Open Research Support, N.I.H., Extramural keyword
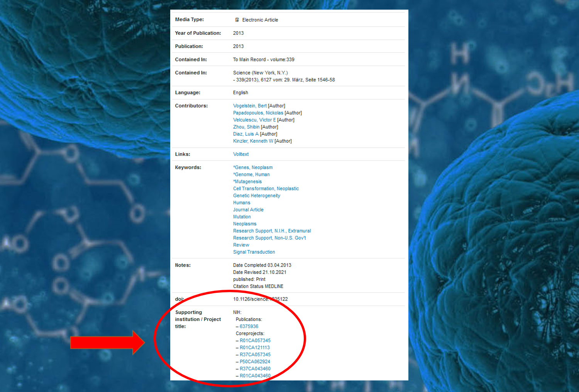Screen dimensions: 579x392 [x=272, y=231]
